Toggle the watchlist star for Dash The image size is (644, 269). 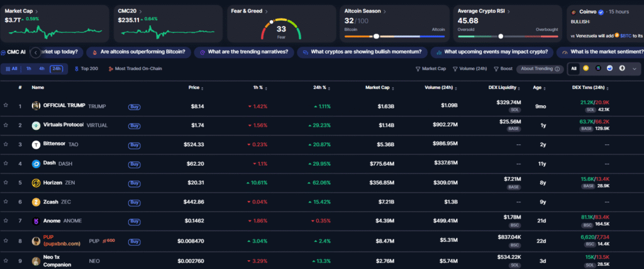pos(6,163)
